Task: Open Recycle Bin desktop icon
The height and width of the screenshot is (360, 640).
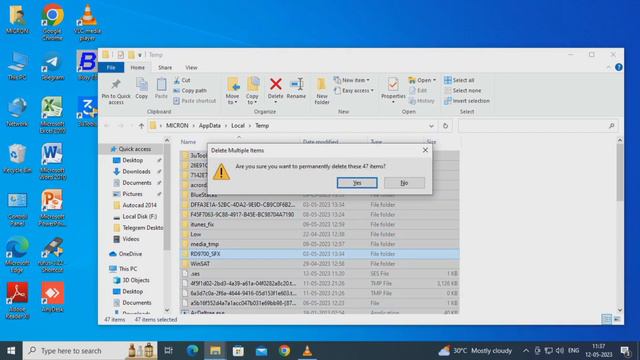Action: click(x=17, y=159)
